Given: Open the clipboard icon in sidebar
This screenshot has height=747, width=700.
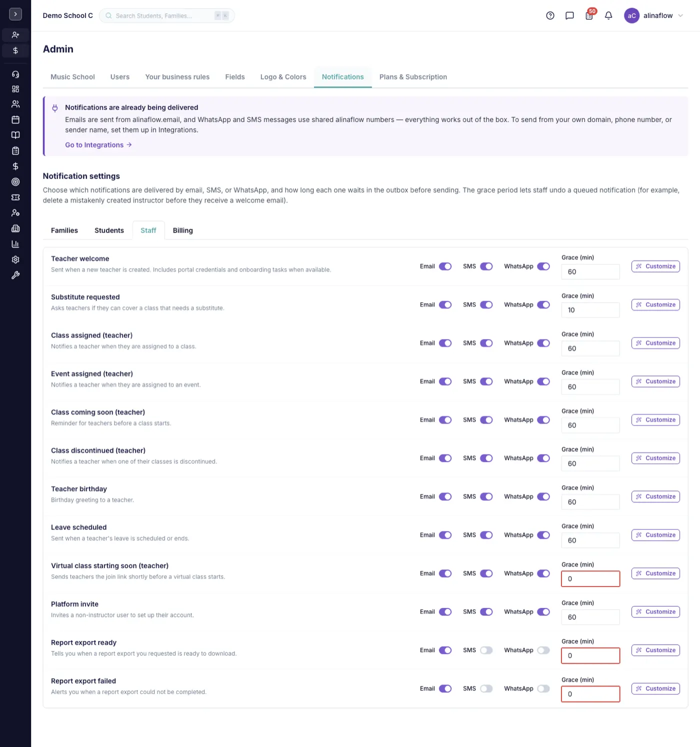Looking at the screenshot, I should (15, 150).
